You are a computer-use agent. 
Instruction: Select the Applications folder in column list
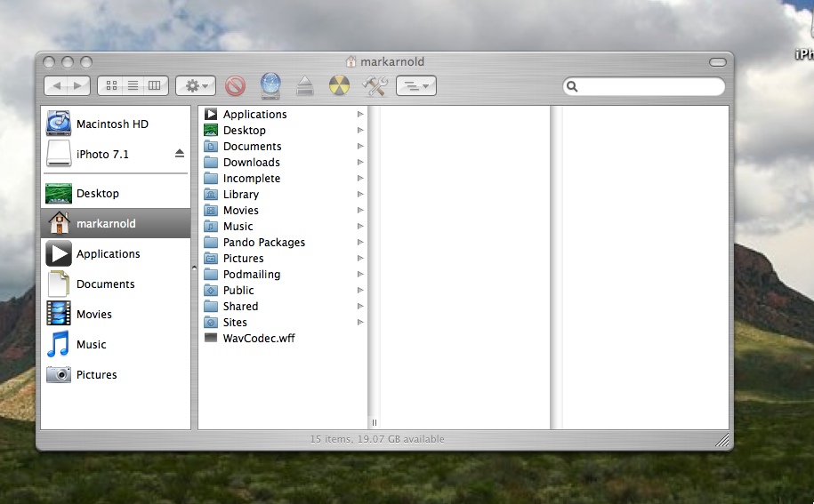coord(283,114)
